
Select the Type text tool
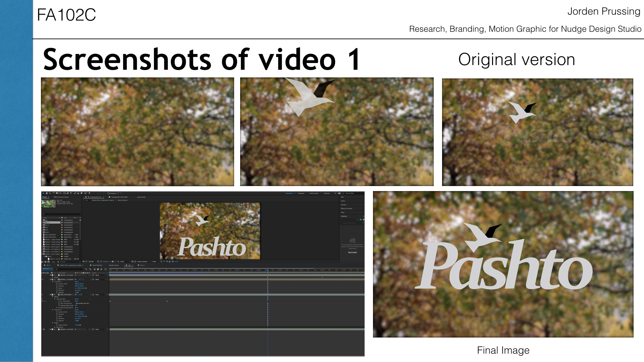[x=71, y=193]
